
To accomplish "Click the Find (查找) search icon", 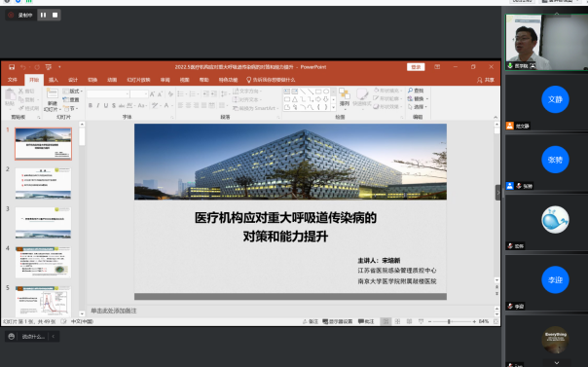I will point(410,91).
